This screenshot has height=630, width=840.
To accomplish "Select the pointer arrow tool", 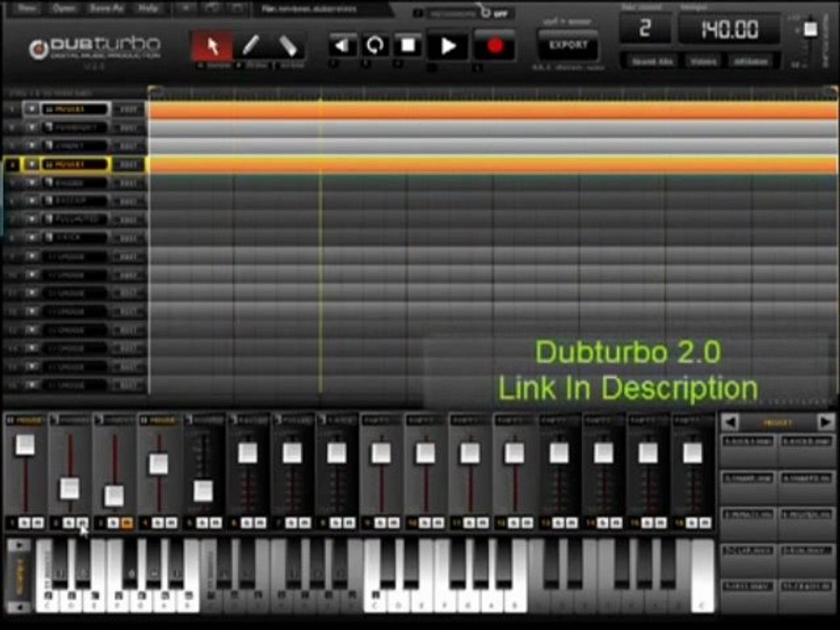I will point(213,46).
